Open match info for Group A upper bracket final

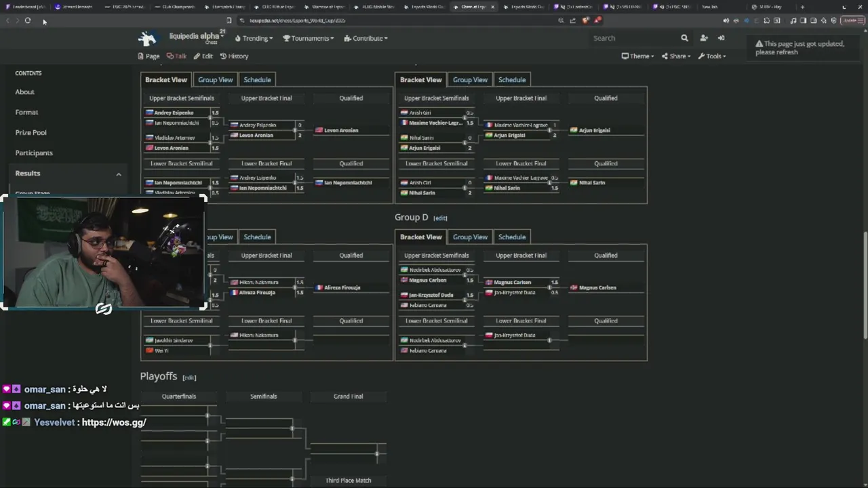[x=295, y=130]
